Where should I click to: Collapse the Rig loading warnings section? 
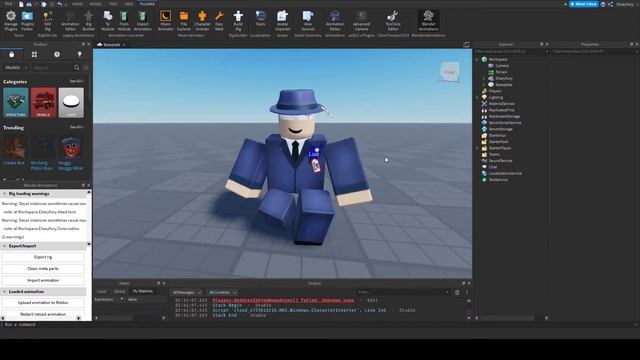click(4, 193)
